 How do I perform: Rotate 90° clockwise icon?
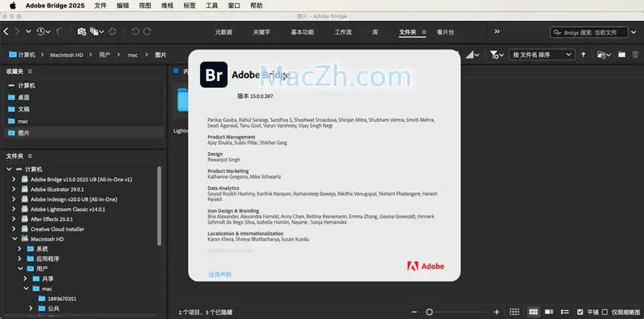[147, 31]
